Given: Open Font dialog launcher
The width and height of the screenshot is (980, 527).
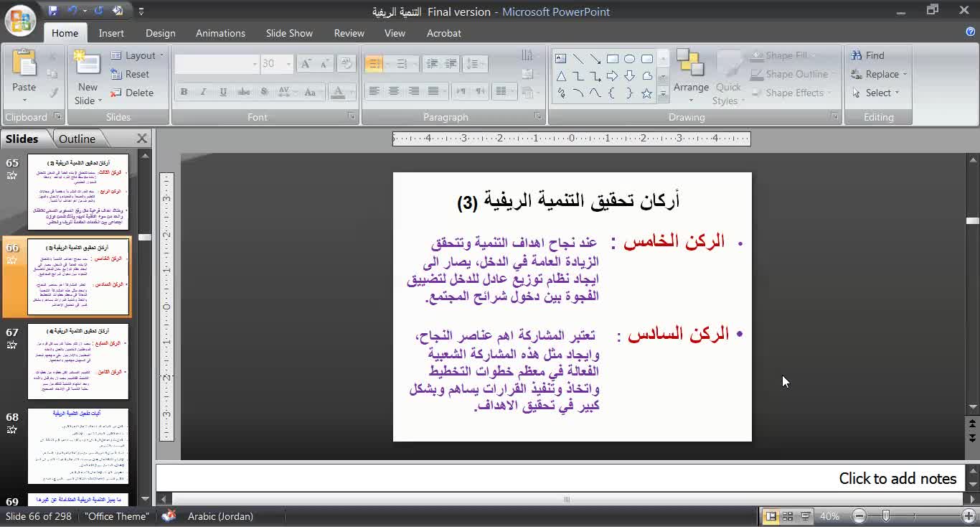Looking at the screenshot, I should pyautogui.click(x=352, y=116).
